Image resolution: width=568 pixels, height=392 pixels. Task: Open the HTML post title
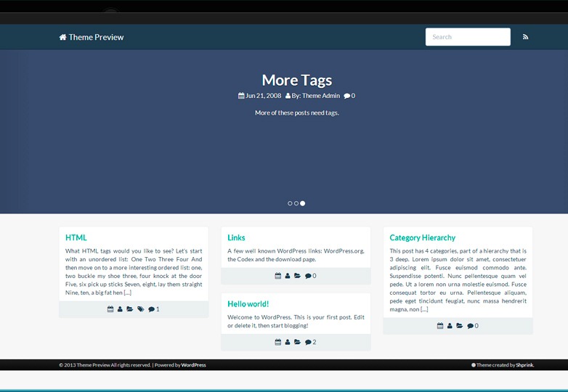pyautogui.click(x=76, y=237)
